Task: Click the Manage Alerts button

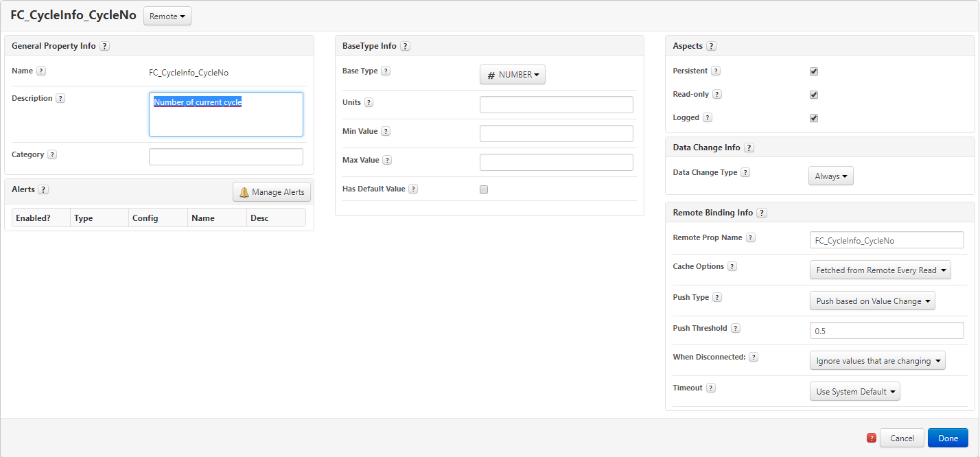Action: 272,192
